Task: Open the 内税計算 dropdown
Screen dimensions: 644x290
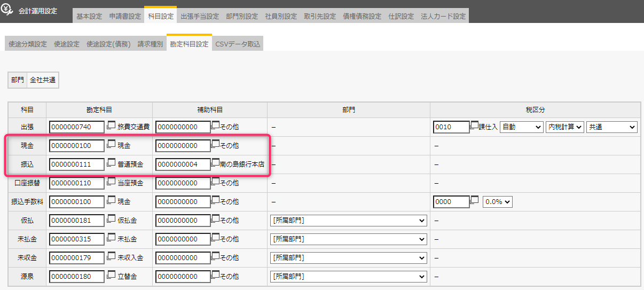Action: coord(564,127)
